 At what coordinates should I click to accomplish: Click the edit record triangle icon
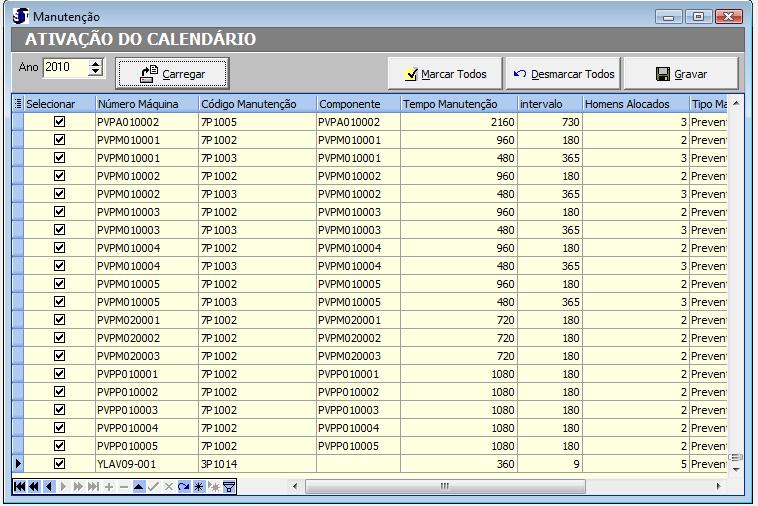tap(139, 487)
